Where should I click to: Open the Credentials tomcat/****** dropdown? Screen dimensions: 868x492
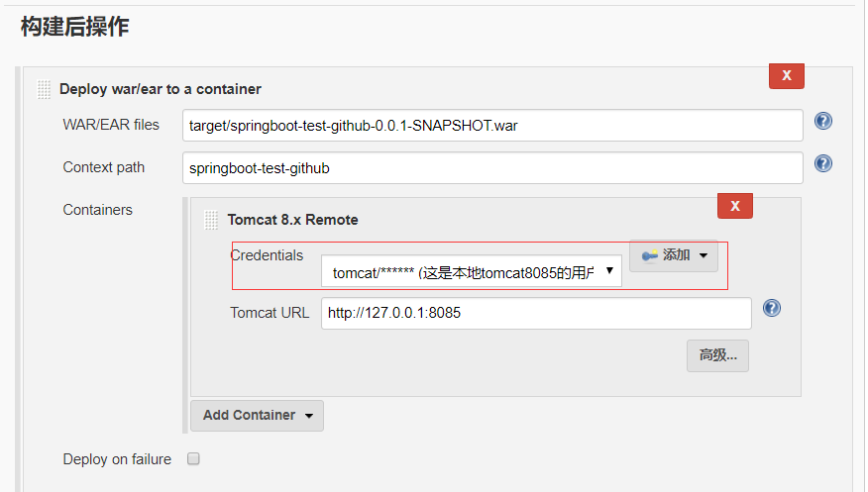click(x=472, y=272)
